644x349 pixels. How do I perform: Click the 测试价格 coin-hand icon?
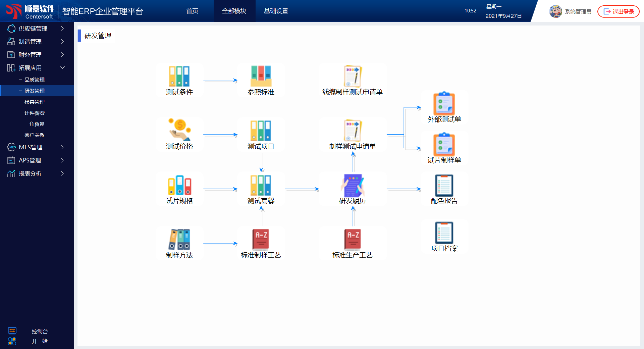tap(179, 130)
